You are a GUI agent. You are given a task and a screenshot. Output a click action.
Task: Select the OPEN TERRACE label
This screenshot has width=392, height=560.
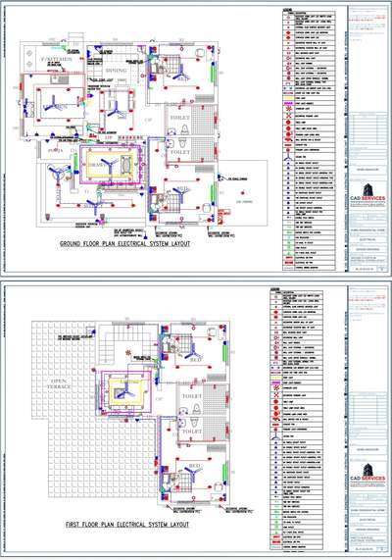59,383
